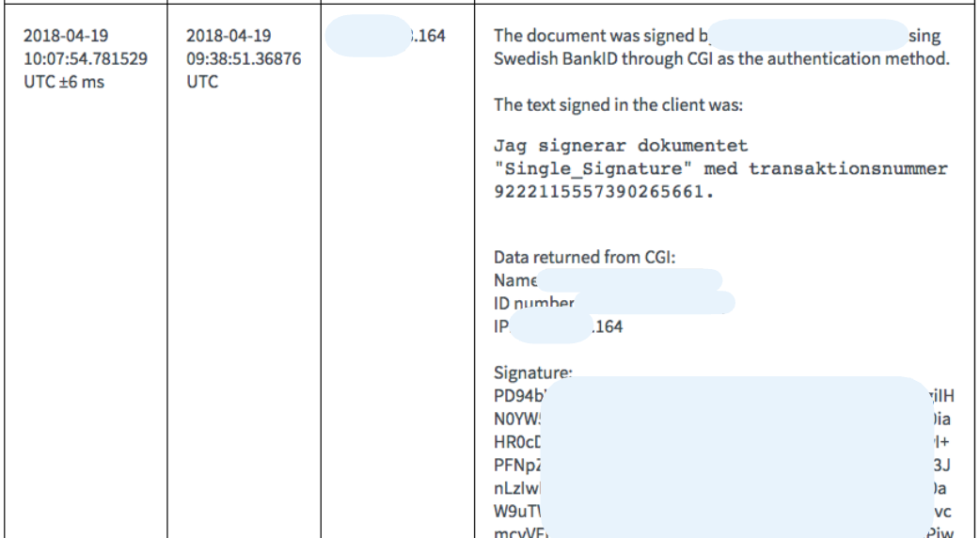Viewport: 980px width, 538px height.
Task: Click the "ID number" field label
Action: click(532, 303)
